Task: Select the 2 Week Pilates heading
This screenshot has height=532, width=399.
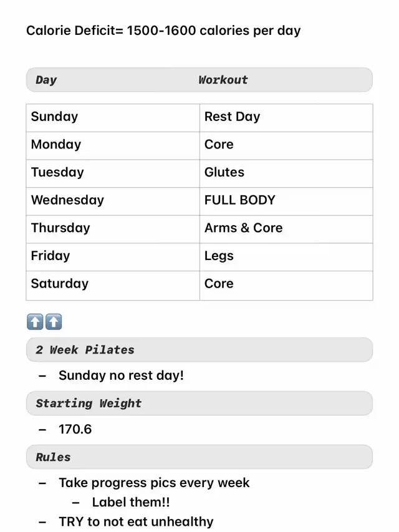Action: point(85,350)
